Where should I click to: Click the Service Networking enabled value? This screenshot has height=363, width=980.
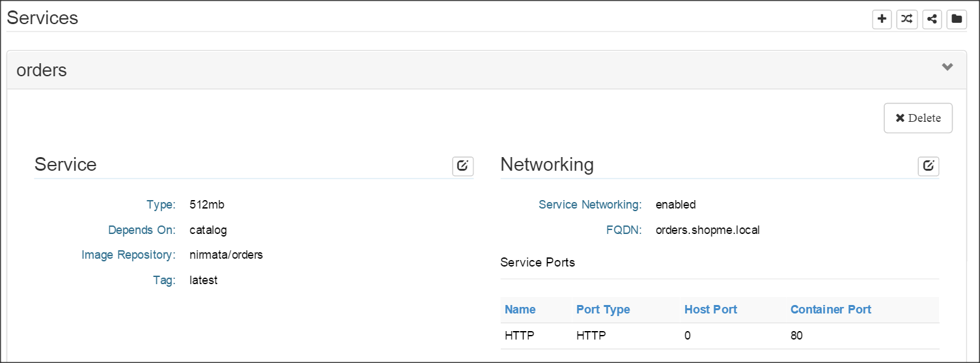pos(675,205)
